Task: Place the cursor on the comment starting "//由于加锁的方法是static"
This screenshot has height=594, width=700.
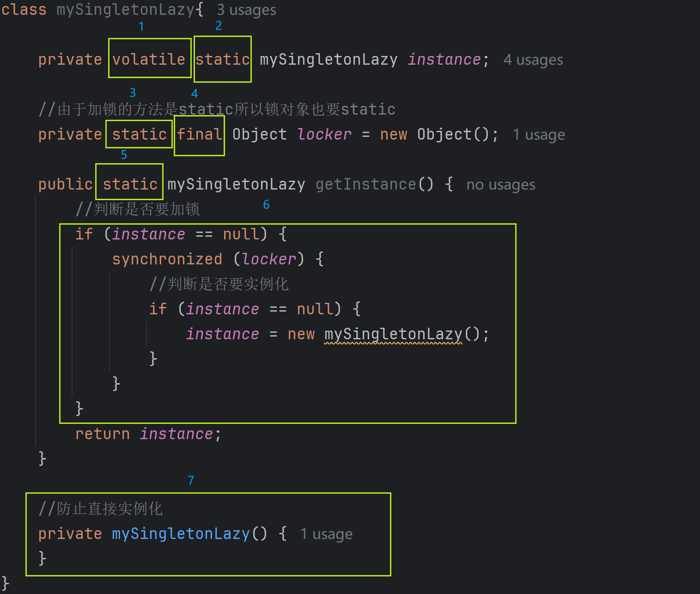Action: coord(217,109)
